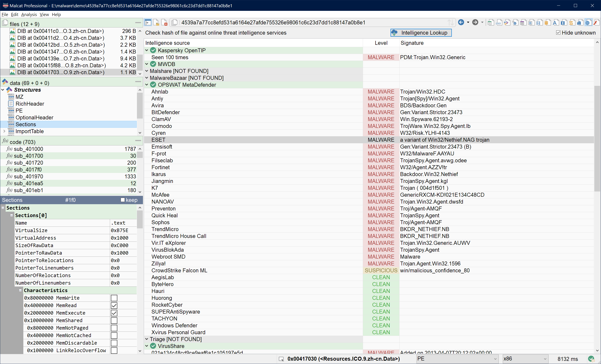
Task: Toggle the MemShared characteristic checkbox
Action: (114, 320)
